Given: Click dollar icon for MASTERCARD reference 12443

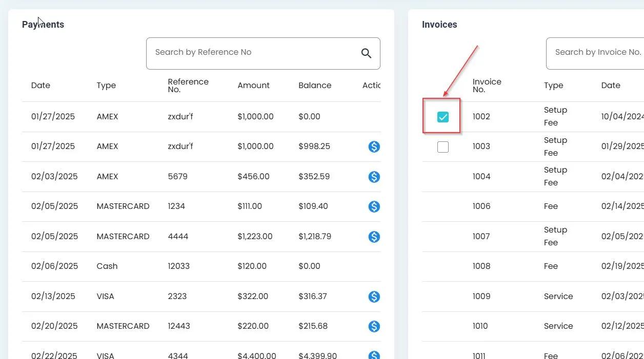Looking at the screenshot, I should pos(374,326).
